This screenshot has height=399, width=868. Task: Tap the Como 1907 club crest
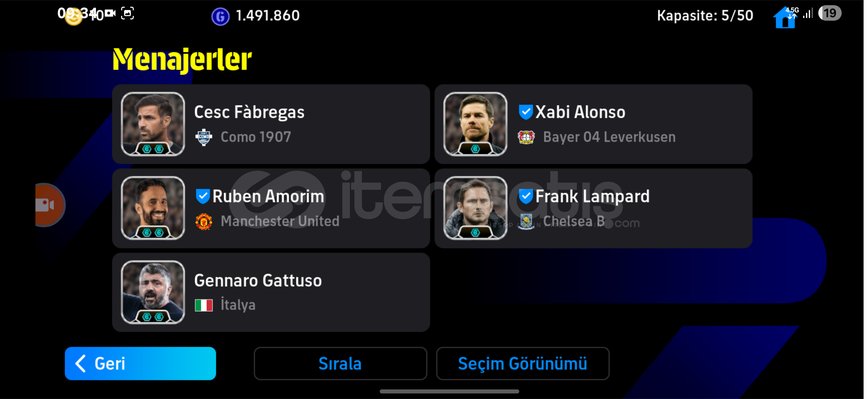pos(204,137)
